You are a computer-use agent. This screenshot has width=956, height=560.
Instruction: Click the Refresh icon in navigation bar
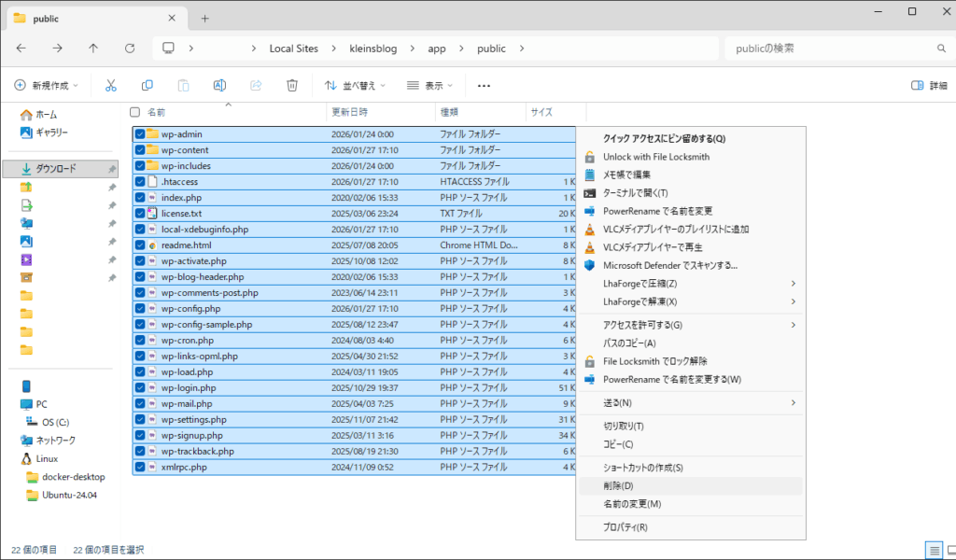(130, 49)
